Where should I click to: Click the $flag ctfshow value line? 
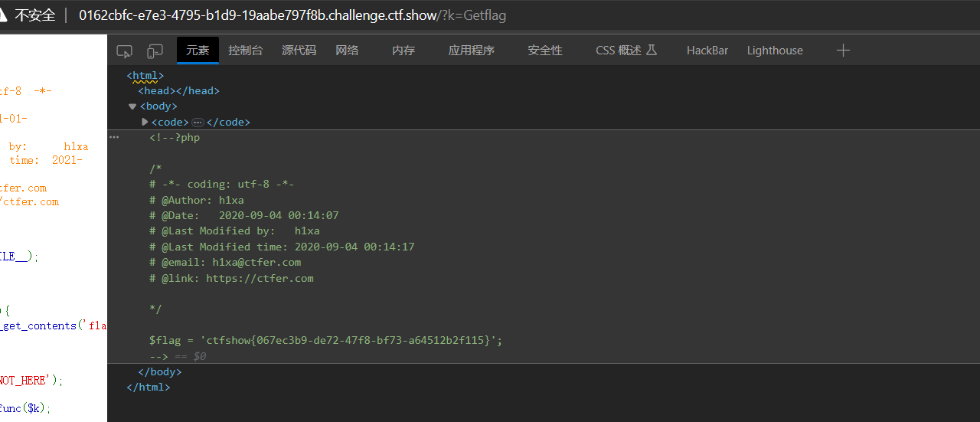point(326,340)
